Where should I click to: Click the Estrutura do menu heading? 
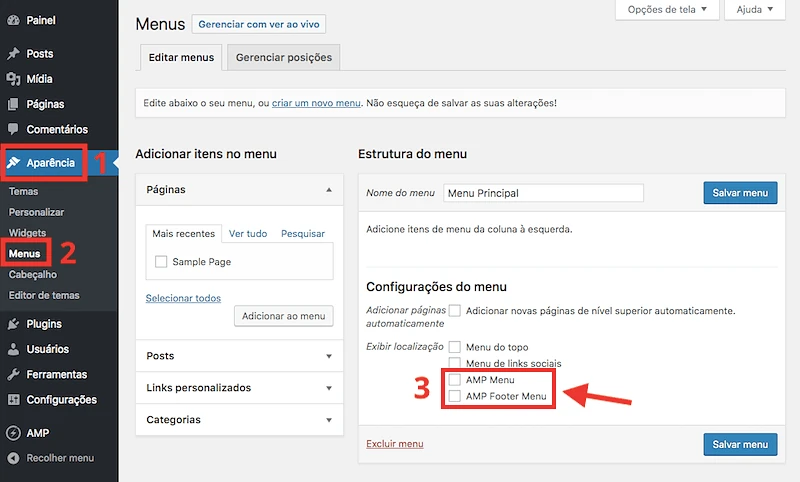coord(412,154)
